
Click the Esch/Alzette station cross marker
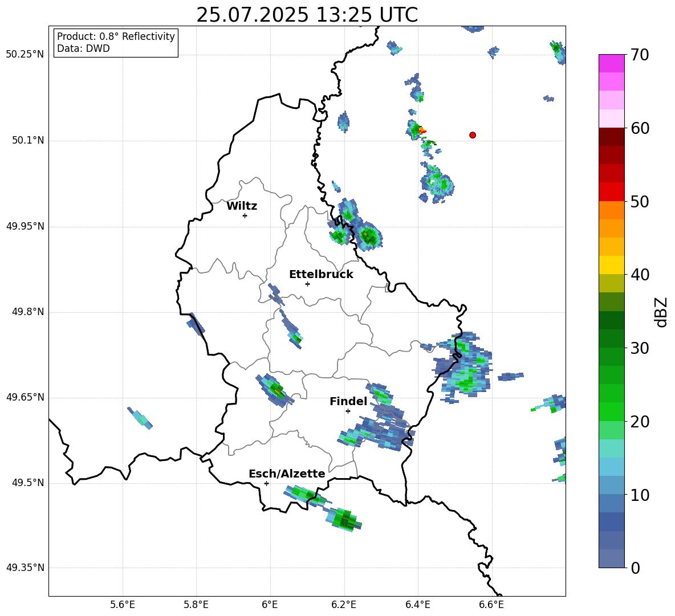point(266,483)
